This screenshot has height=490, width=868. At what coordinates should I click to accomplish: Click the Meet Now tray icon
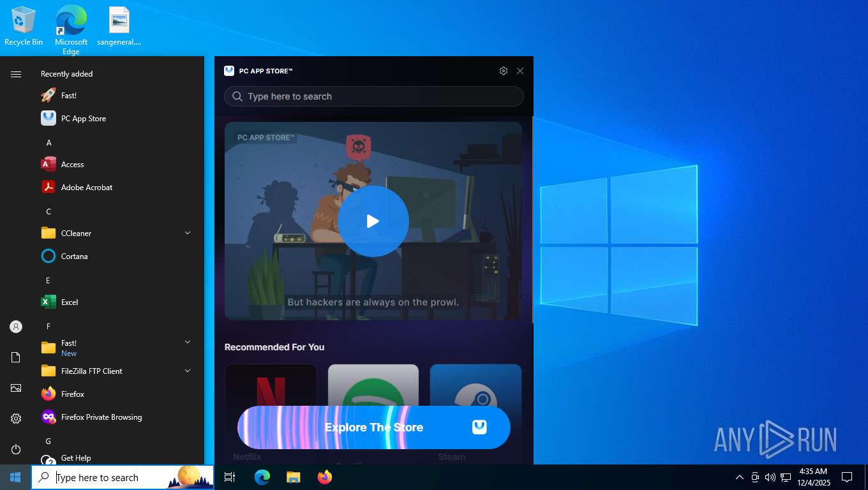click(755, 477)
